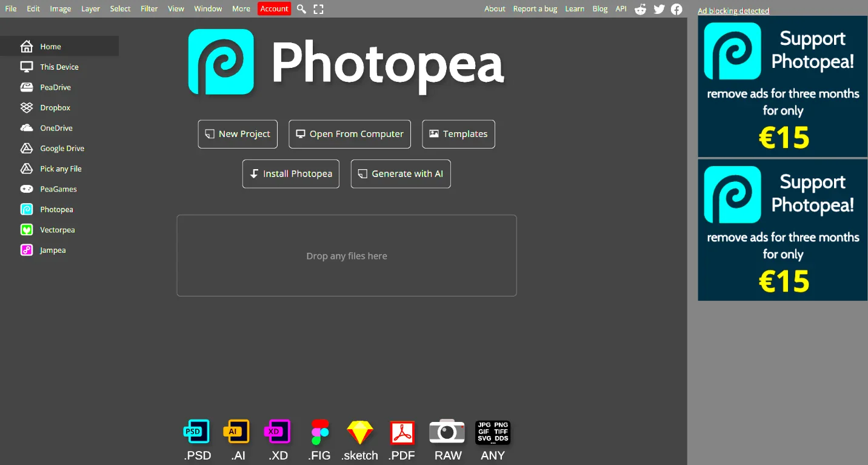Open PeaDrive storage in sidebar
868x465 pixels.
pos(59,87)
